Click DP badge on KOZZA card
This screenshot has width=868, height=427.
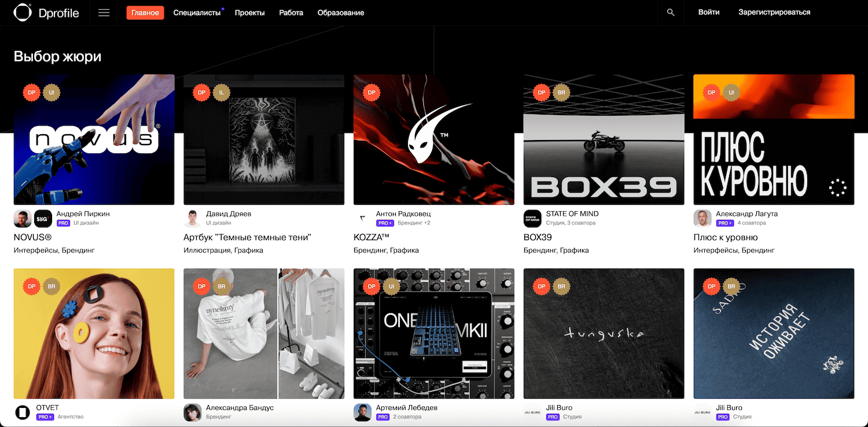(x=372, y=92)
